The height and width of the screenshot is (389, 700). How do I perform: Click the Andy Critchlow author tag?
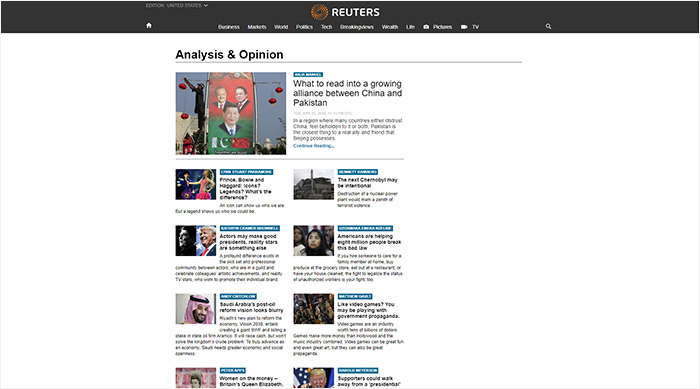click(238, 297)
